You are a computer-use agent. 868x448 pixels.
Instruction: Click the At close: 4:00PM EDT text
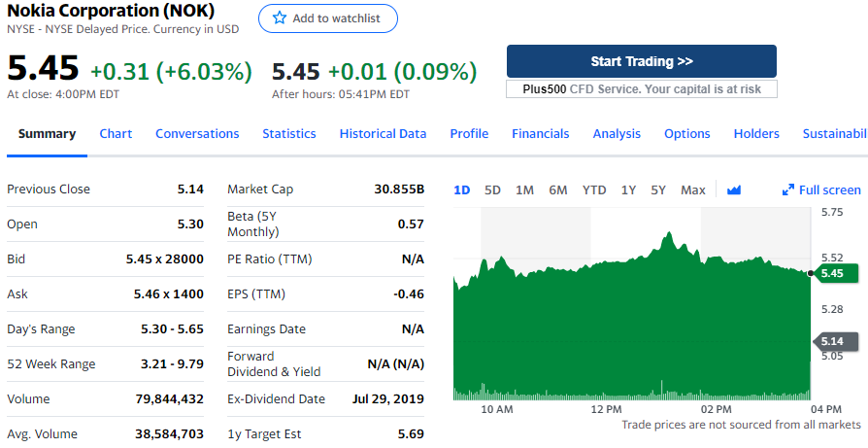(x=63, y=94)
